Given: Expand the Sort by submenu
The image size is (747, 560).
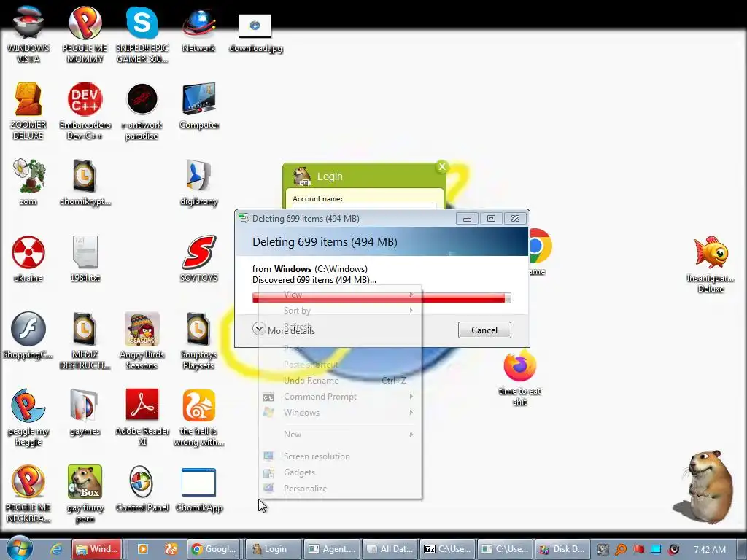Looking at the screenshot, I should pos(340,311).
